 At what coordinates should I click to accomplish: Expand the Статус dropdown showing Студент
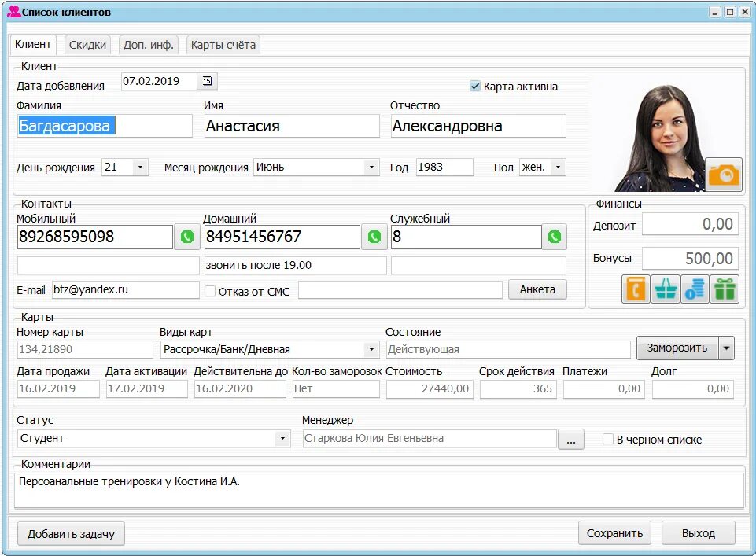tap(282, 439)
